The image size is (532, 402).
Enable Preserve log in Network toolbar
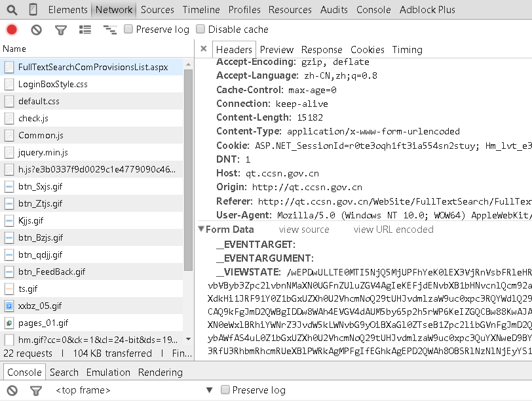pyautogui.click(x=128, y=30)
